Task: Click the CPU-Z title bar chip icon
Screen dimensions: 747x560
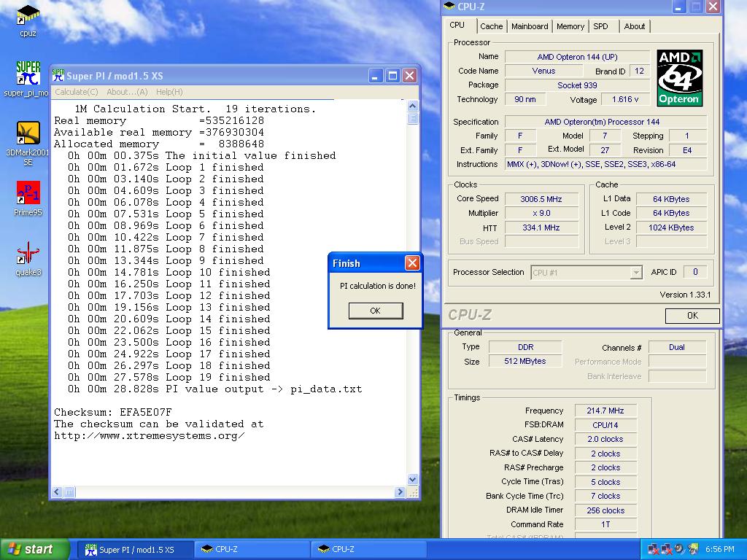Action: tap(449, 6)
